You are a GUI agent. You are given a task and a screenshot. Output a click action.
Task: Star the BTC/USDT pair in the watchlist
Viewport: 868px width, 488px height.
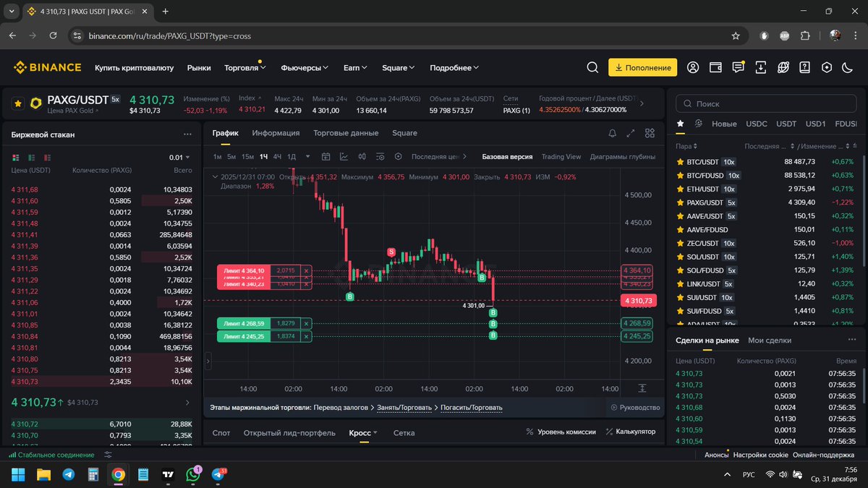coord(680,161)
